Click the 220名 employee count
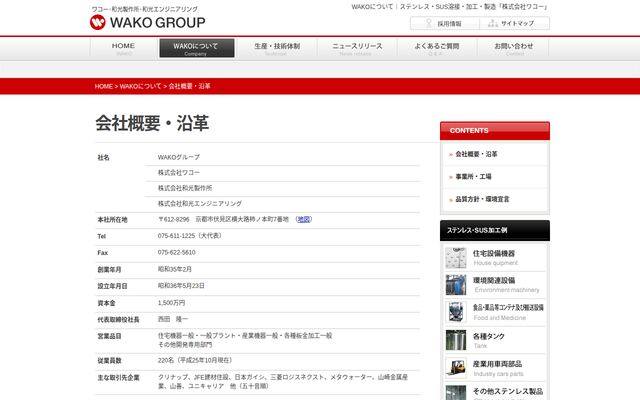 (x=166, y=360)
